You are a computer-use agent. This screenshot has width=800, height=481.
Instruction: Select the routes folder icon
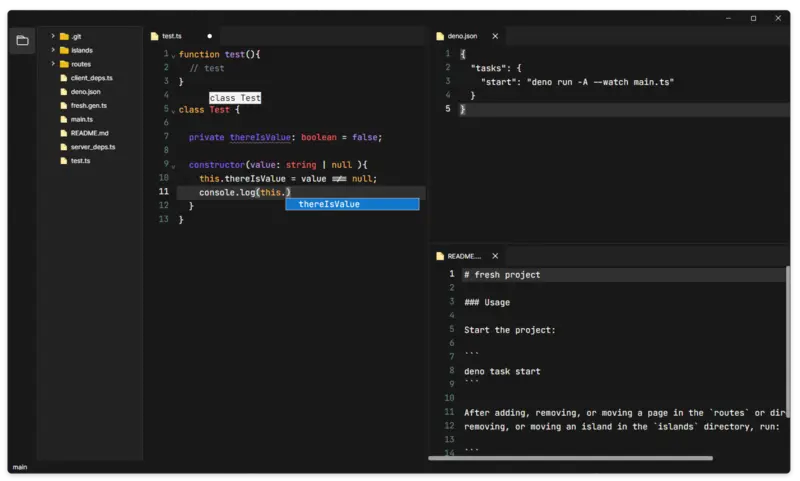click(x=64, y=64)
